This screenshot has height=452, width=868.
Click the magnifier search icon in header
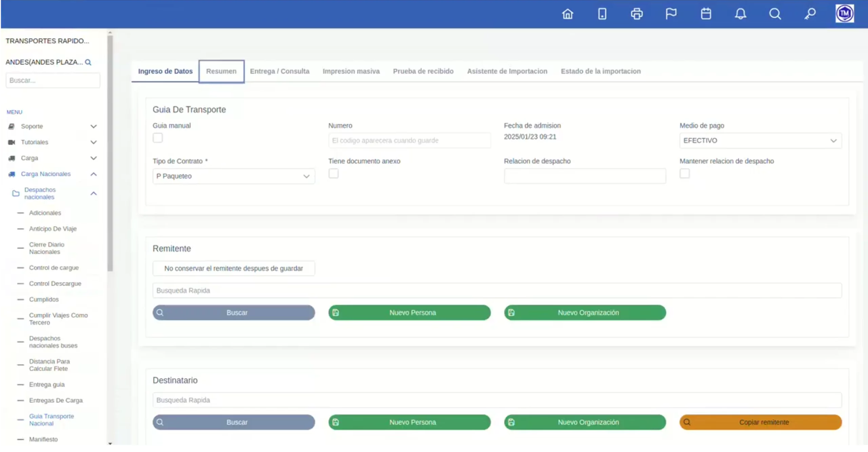coord(775,14)
